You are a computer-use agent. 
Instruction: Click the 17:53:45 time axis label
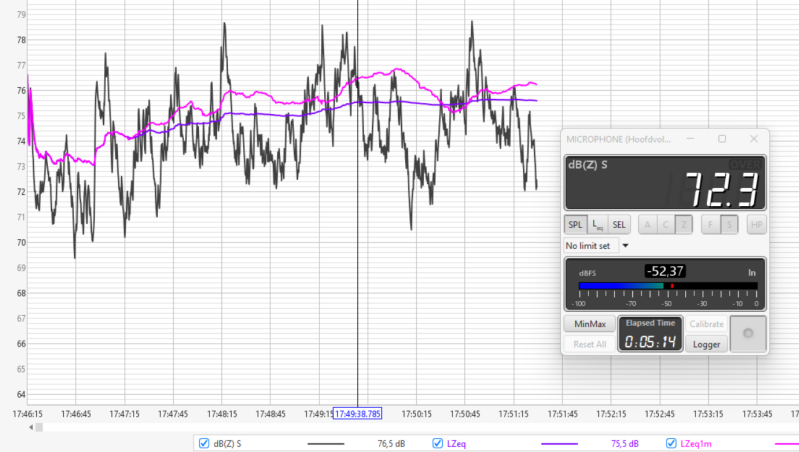coord(757,414)
